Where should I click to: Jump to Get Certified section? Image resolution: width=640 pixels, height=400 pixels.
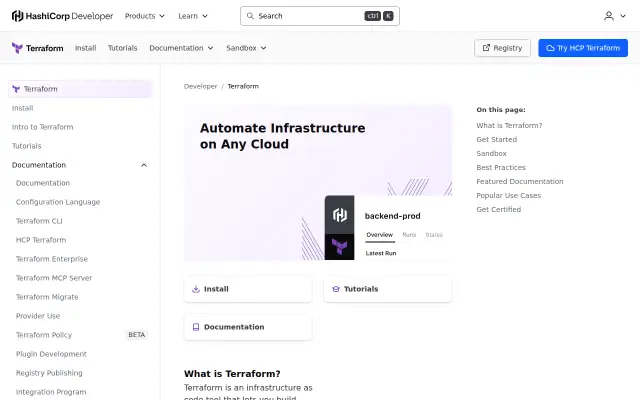point(498,209)
